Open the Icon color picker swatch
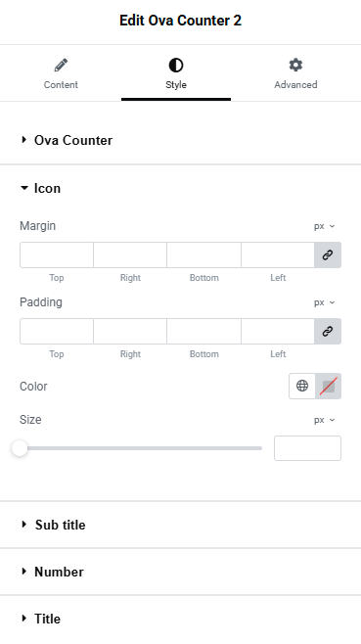Image resolution: width=361 pixels, height=644 pixels. click(x=328, y=386)
